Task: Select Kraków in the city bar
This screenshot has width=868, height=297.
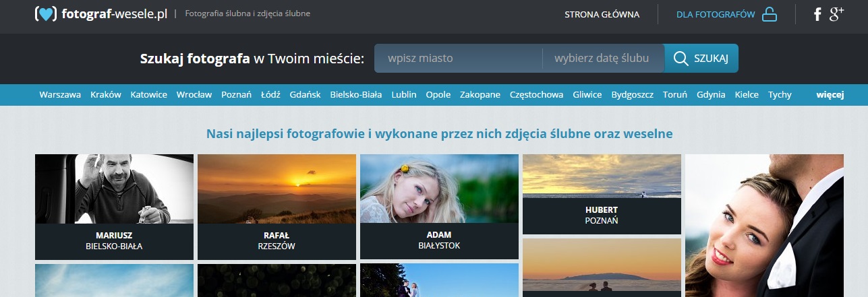Action: 106,95
